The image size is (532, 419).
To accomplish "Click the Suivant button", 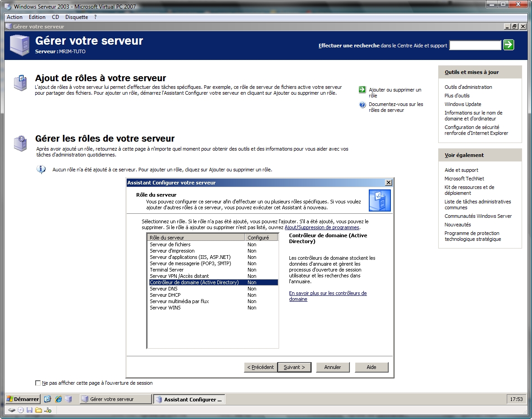I will tap(294, 367).
